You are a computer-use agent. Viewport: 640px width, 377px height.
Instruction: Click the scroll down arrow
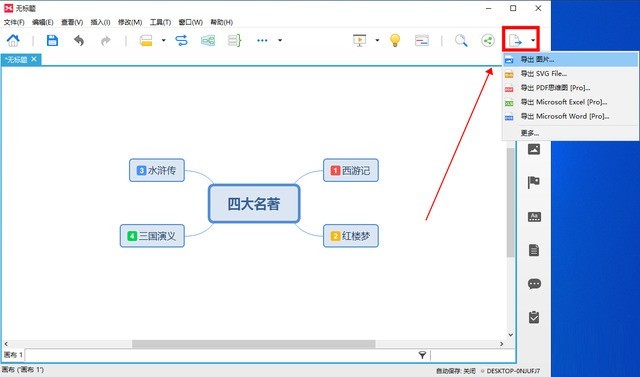(510, 335)
